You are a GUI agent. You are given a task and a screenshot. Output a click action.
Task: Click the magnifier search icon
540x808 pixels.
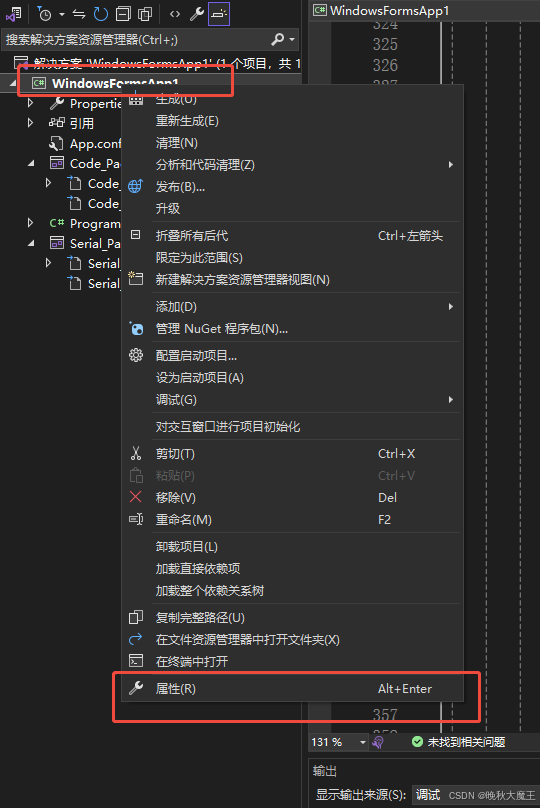coord(278,39)
